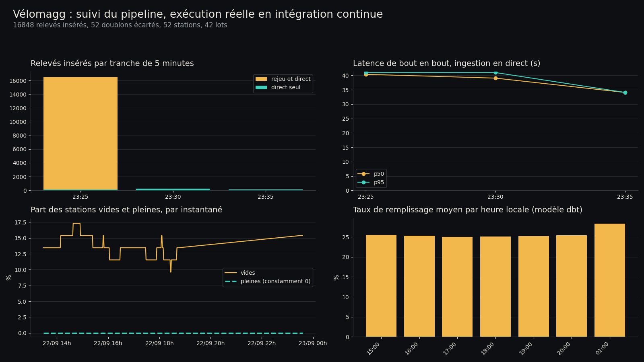Viewport: 644px width, 362px height.
Task: Click the fill-rate bar for 16:00
Action: 419,286
